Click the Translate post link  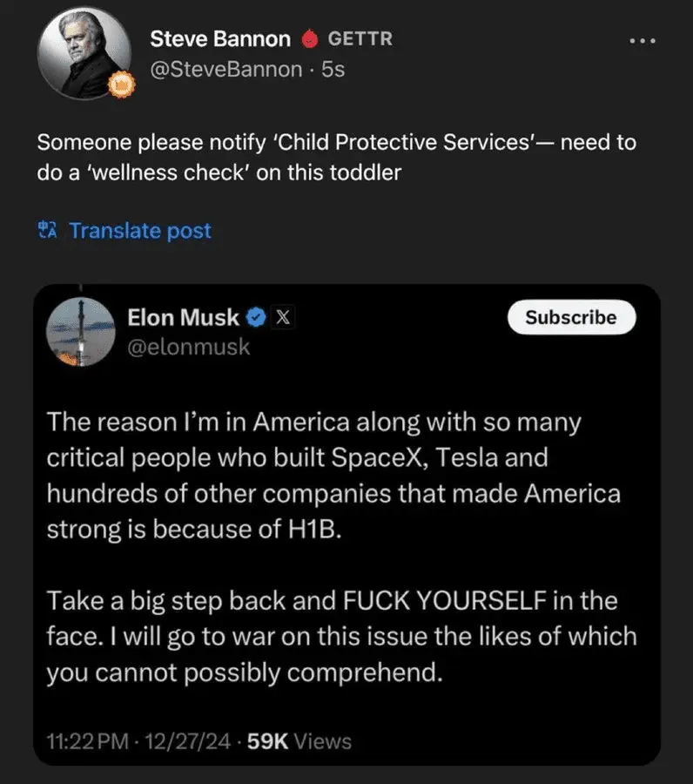point(139,231)
